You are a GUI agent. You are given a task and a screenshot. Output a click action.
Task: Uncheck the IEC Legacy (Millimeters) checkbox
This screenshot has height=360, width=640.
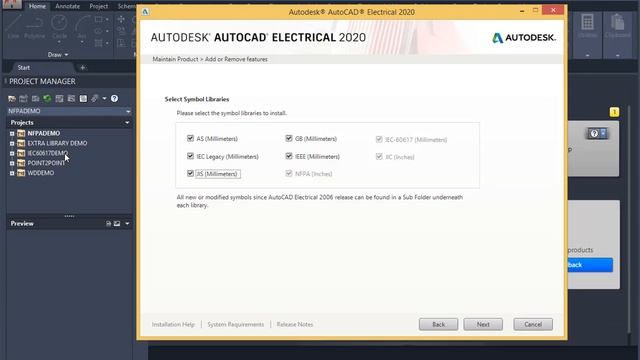pos(190,156)
